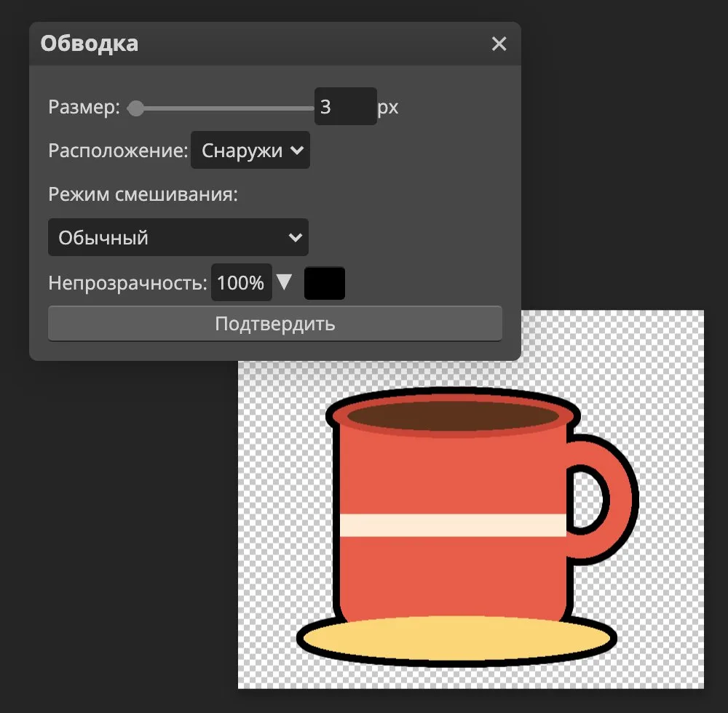Image resolution: width=728 pixels, height=713 pixels.
Task: Click the Размер slider handle
Action: coord(135,108)
